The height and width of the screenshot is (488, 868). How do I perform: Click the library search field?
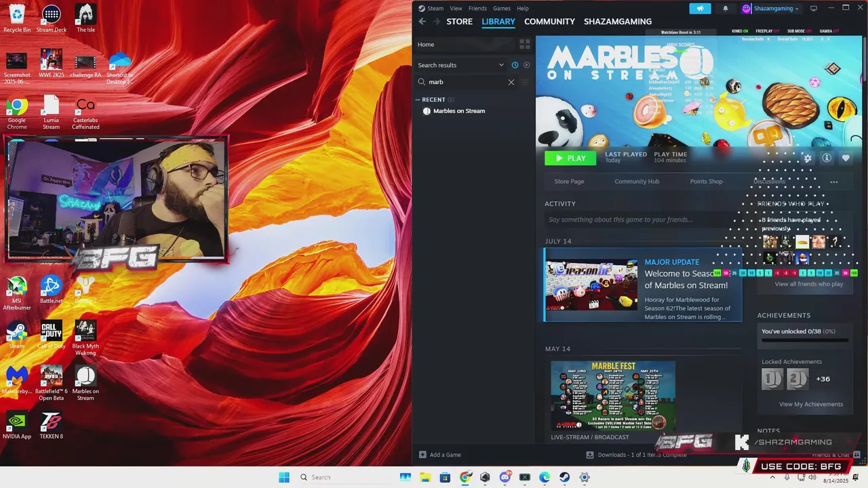[x=467, y=82]
